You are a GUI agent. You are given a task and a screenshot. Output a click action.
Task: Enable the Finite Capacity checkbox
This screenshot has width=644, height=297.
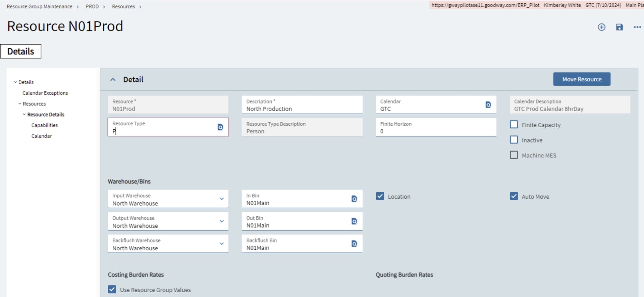514,125
